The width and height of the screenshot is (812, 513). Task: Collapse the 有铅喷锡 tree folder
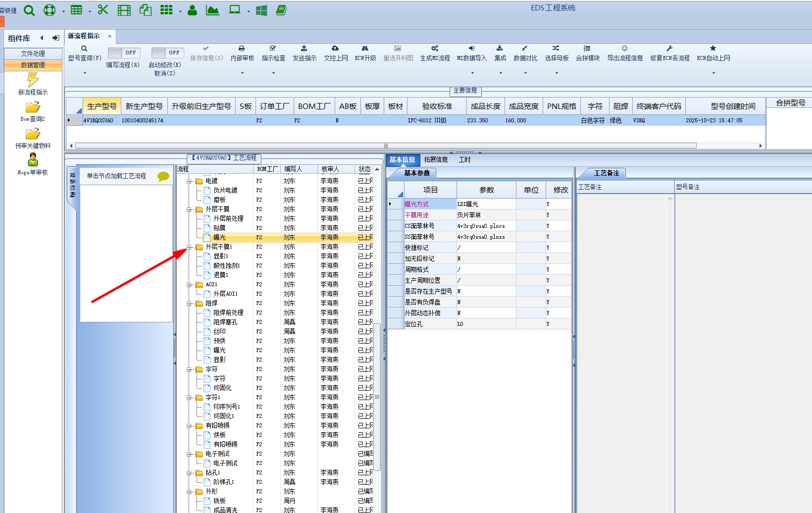click(189, 426)
